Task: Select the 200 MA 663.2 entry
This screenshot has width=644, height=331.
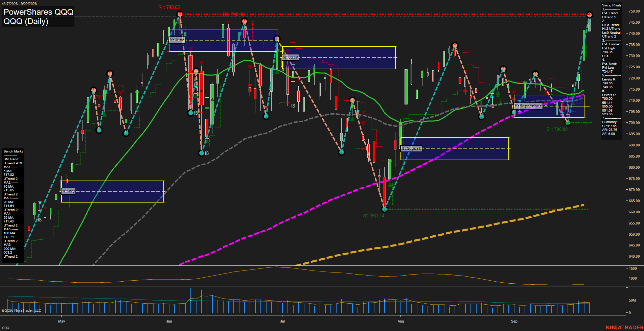Action: point(9,251)
